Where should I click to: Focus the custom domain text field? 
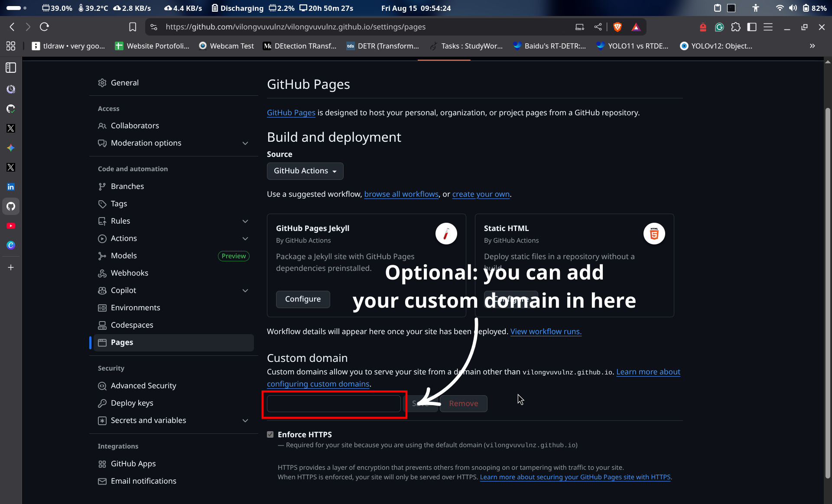[x=334, y=403]
